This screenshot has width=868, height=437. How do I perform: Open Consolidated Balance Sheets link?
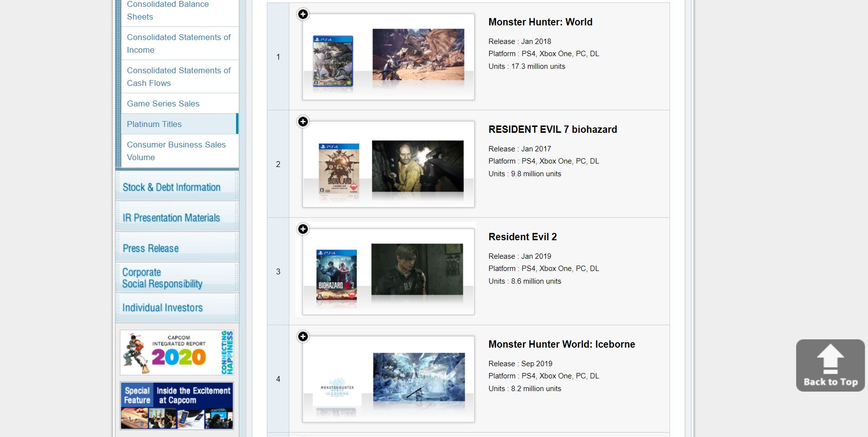168,10
